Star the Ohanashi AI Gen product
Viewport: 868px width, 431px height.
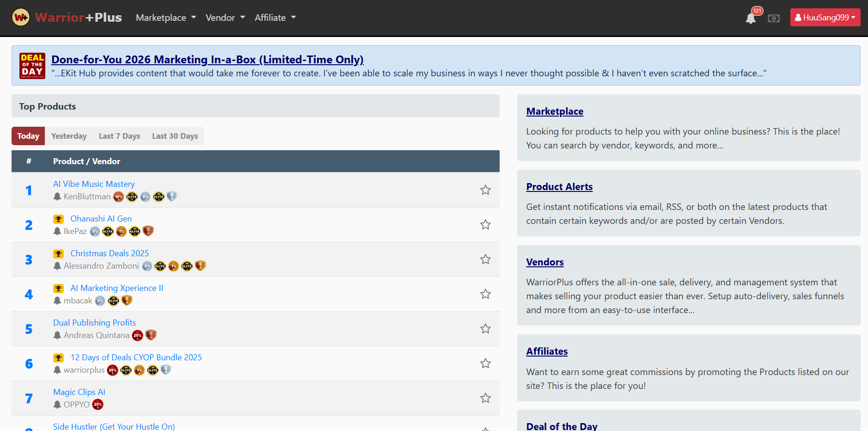pyautogui.click(x=485, y=225)
